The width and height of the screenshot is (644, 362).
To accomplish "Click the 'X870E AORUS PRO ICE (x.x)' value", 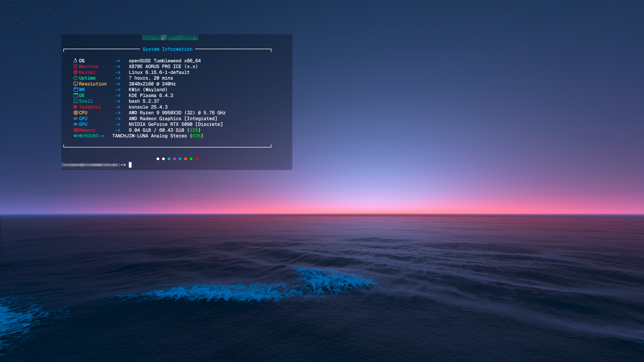I will pyautogui.click(x=163, y=67).
